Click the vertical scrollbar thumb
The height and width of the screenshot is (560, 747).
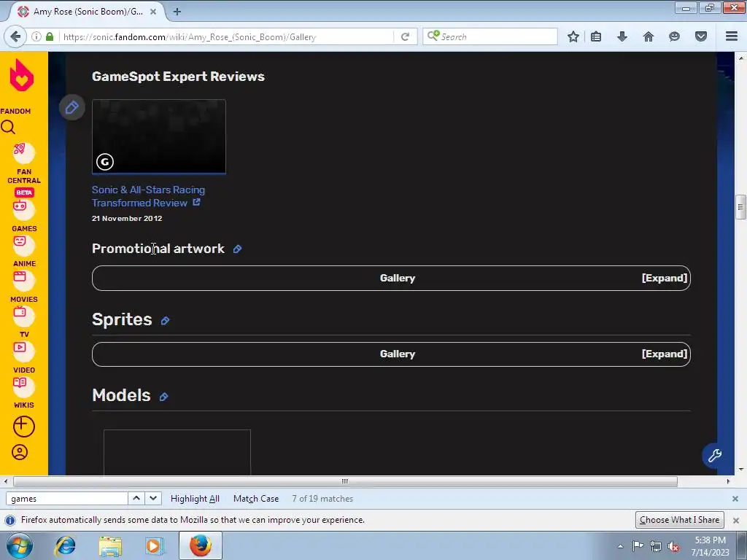click(740, 206)
